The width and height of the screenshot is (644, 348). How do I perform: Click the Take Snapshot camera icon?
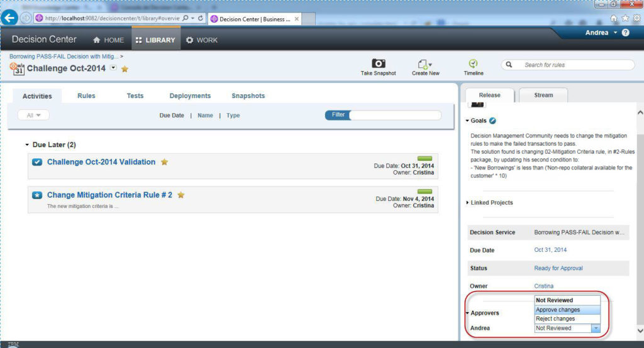(x=379, y=64)
